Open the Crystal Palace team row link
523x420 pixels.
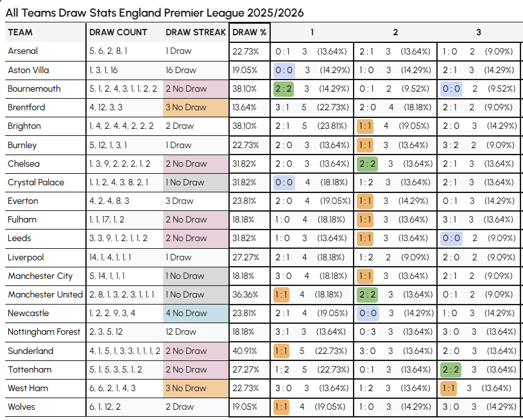tap(36, 182)
